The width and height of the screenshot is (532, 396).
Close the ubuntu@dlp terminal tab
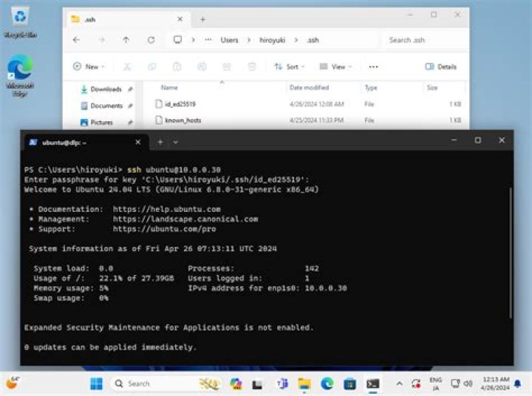[137, 142]
